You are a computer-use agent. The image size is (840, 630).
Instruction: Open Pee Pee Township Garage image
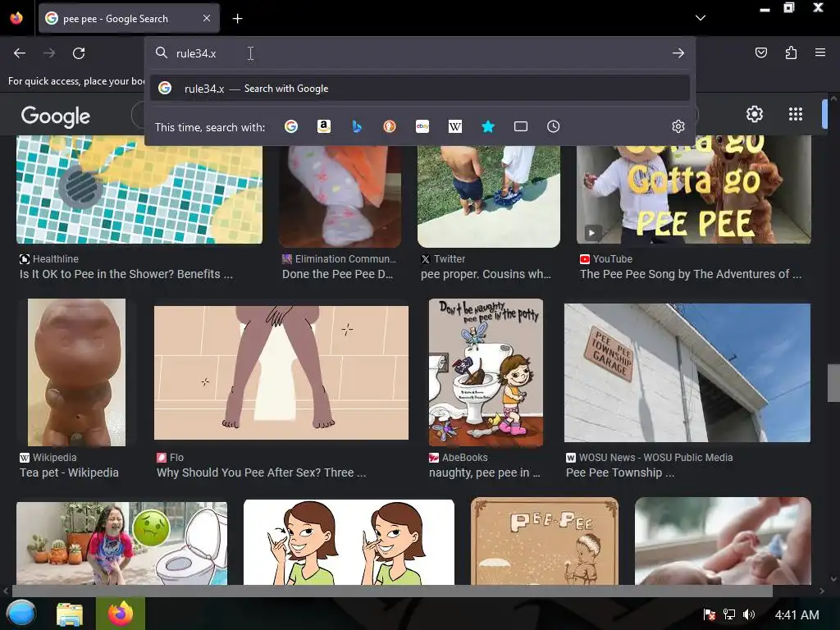687,373
